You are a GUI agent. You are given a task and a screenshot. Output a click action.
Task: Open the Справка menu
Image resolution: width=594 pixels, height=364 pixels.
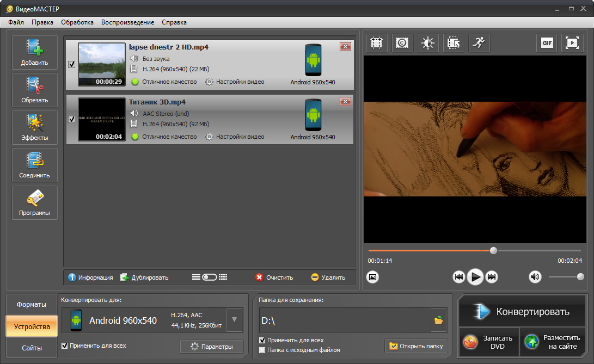[174, 22]
